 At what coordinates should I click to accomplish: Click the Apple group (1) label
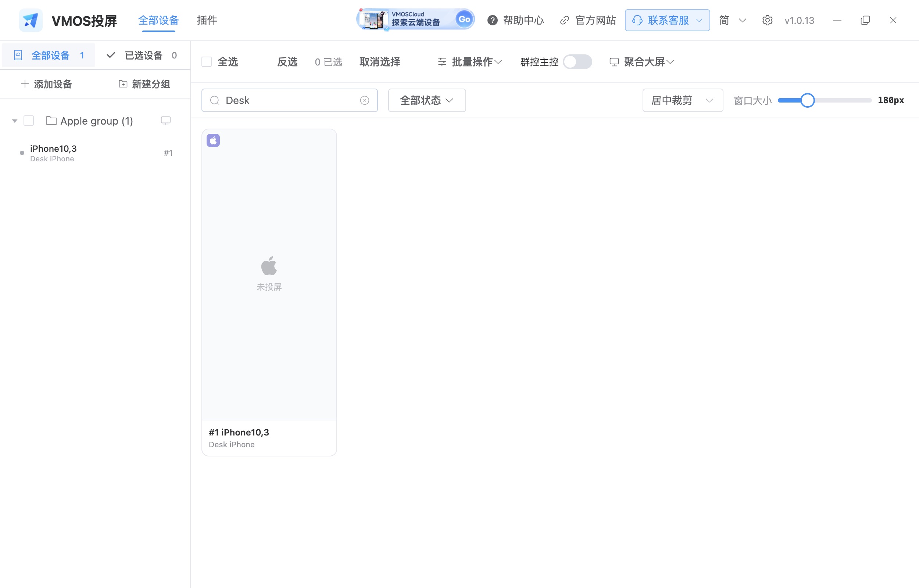(97, 121)
